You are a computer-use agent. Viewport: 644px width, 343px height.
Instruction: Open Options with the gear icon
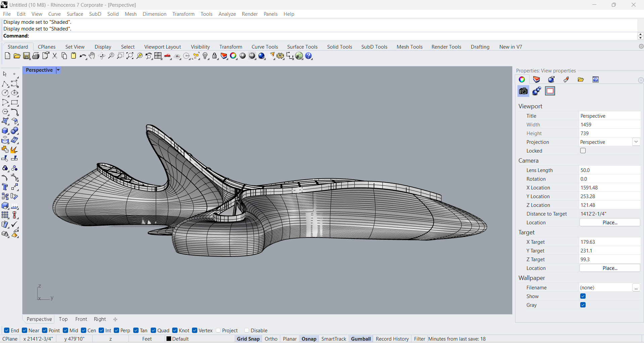click(x=281, y=56)
